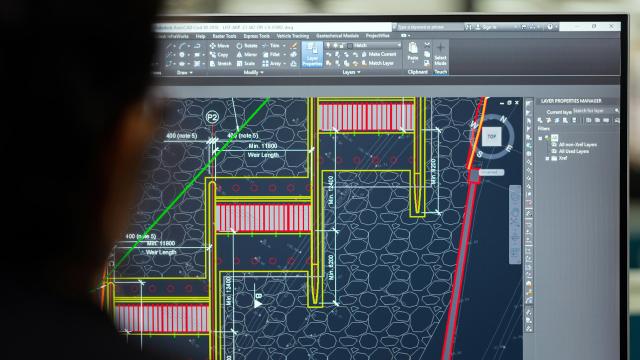Select the Move tool in Modify panel
The width and height of the screenshot is (640, 360).
[220, 46]
